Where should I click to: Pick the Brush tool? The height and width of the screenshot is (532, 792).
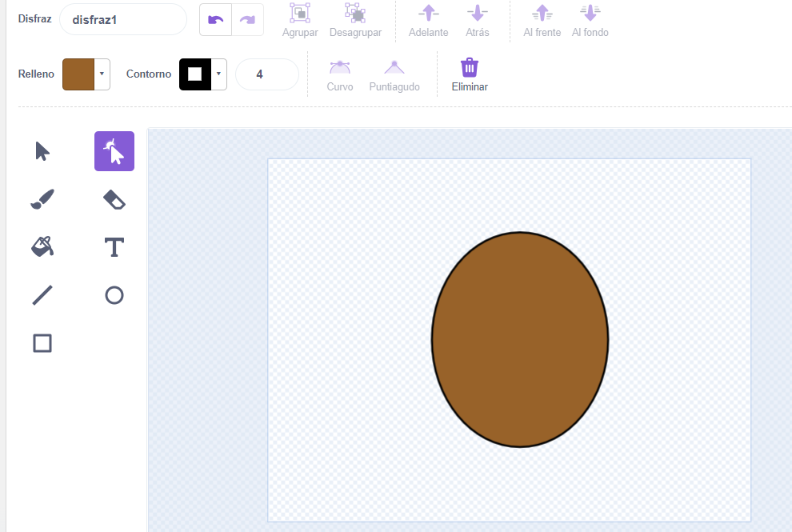coord(42,199)
